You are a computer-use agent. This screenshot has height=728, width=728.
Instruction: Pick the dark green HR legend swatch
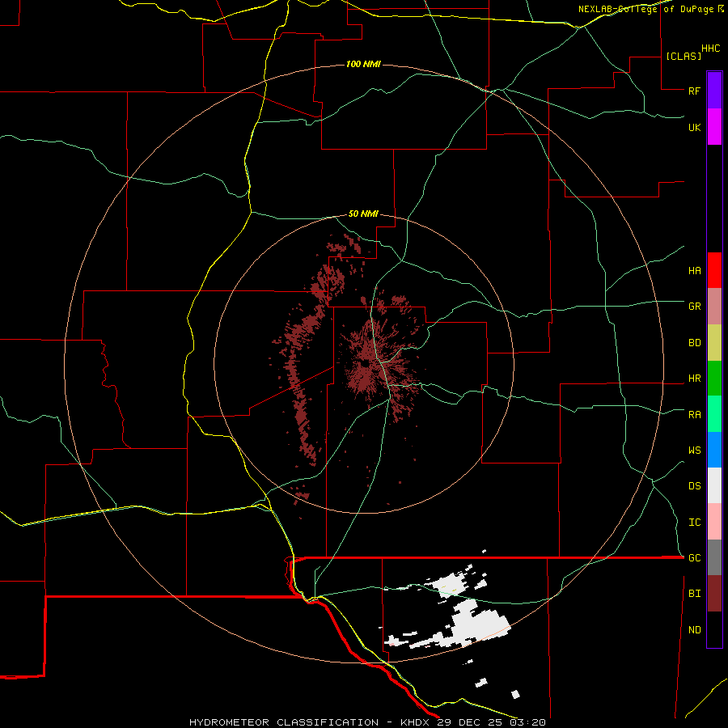tap(714, 379)
